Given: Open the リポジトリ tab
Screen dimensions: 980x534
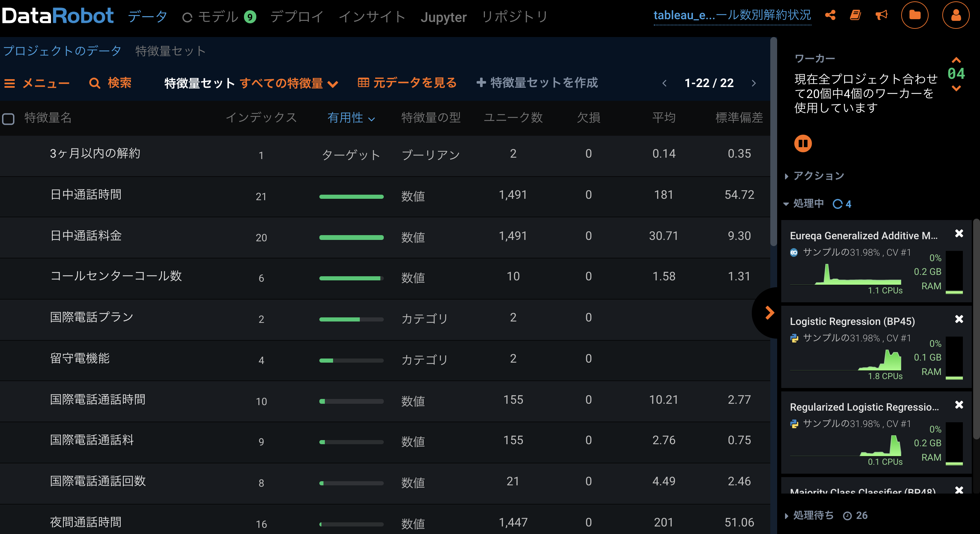Looking at the screenshot, I should (x=515, y=17).
